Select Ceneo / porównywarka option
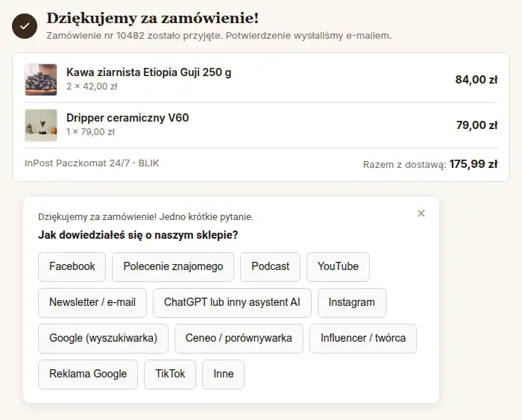522x420 pixels. 239,339
